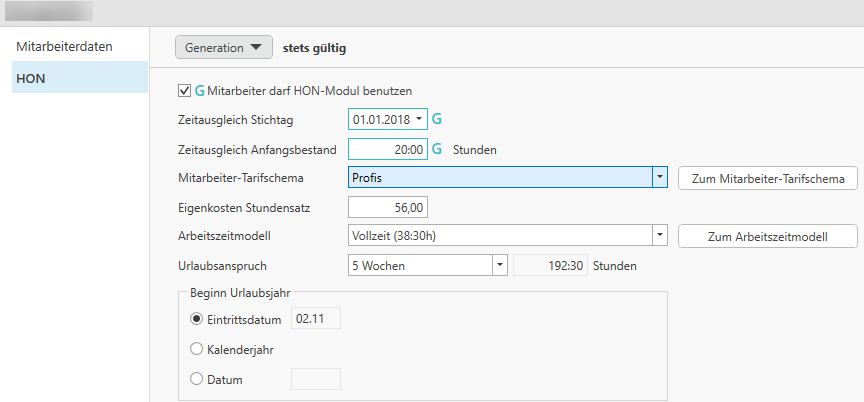The height and width of the screenshot is (402, 864).
Task: Click the G icon next to Zeitausgleich Stichtag
Action: (437, 119)
